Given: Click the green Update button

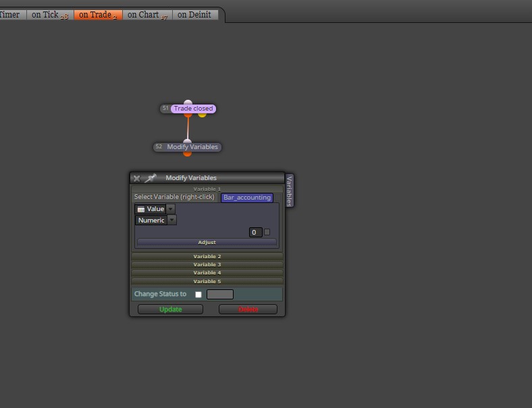Looking at the screenshot, I should pos(170,310).
